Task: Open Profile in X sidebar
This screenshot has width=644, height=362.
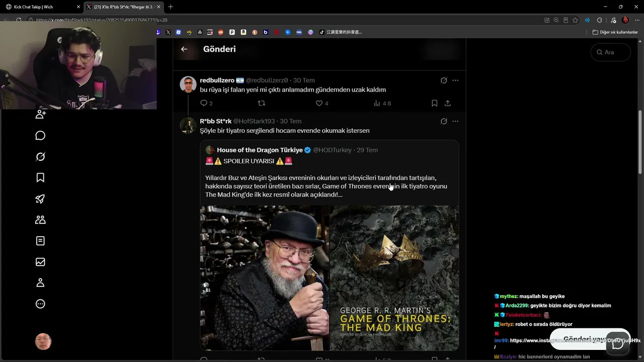Action: coord(41,283)
